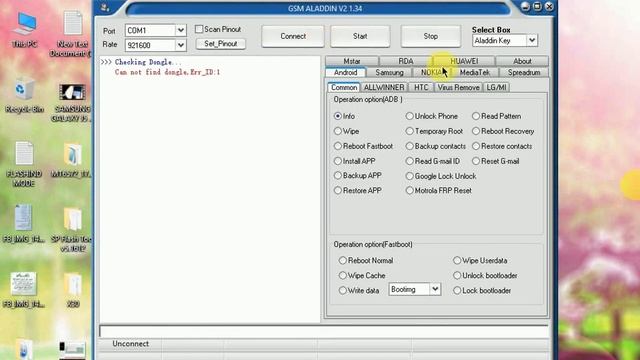Choose Restore contacts radio option
Image resolution: width=640 pixels, height=360 pixels.
(476, 146)
